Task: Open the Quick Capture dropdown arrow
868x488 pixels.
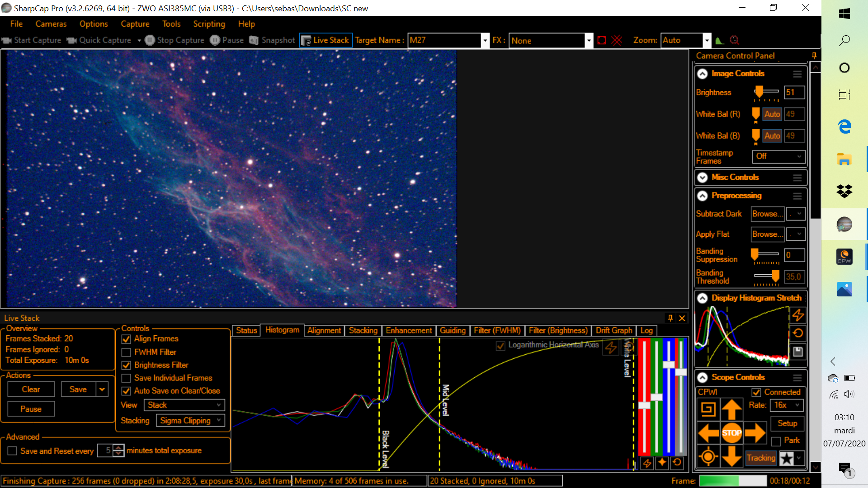Action: pyautogui.click(x=139, y=40)
